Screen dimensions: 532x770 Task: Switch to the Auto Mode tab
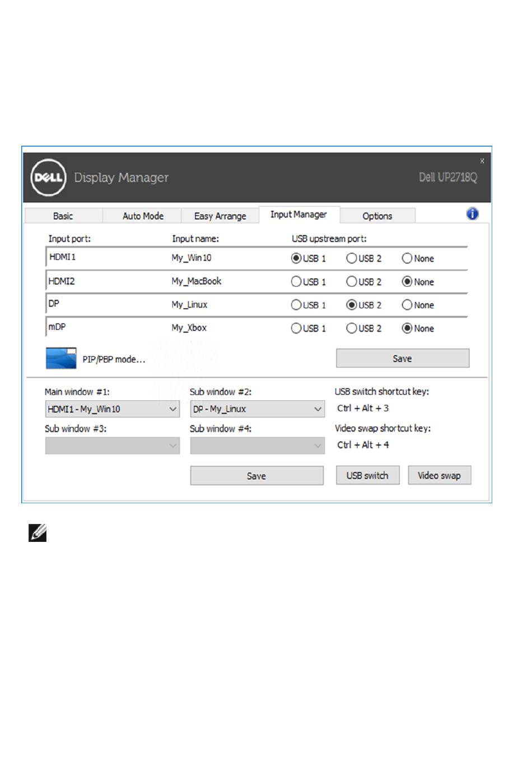point(143,216)
